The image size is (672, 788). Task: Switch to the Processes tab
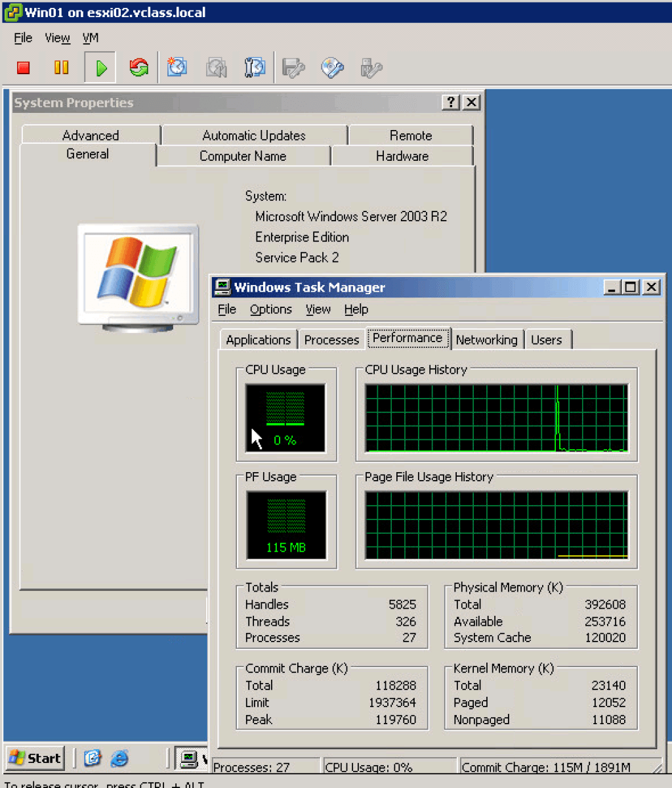pos(331,339)
